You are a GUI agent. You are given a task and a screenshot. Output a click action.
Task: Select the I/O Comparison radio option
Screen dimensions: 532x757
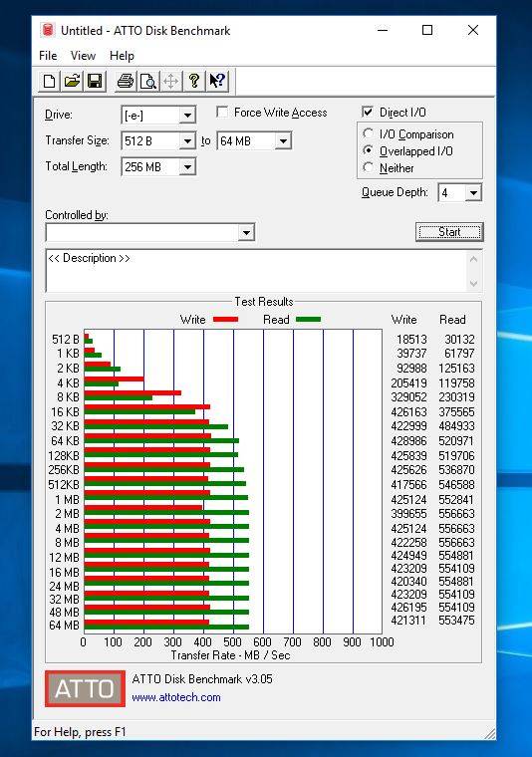tap(369, 133)
